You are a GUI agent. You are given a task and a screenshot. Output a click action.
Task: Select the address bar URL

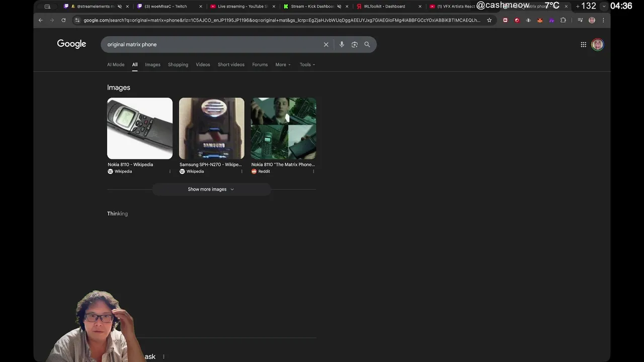pos(282,20)
